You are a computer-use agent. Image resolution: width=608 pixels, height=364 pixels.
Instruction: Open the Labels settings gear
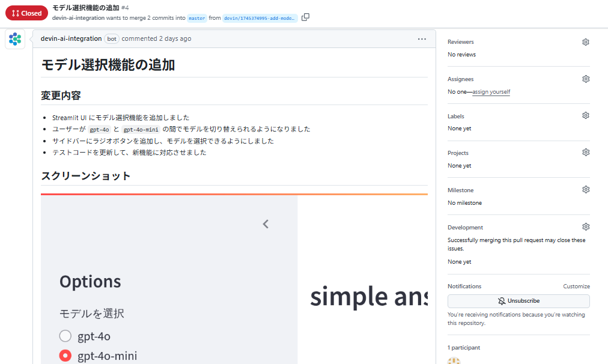coord(585,115)
